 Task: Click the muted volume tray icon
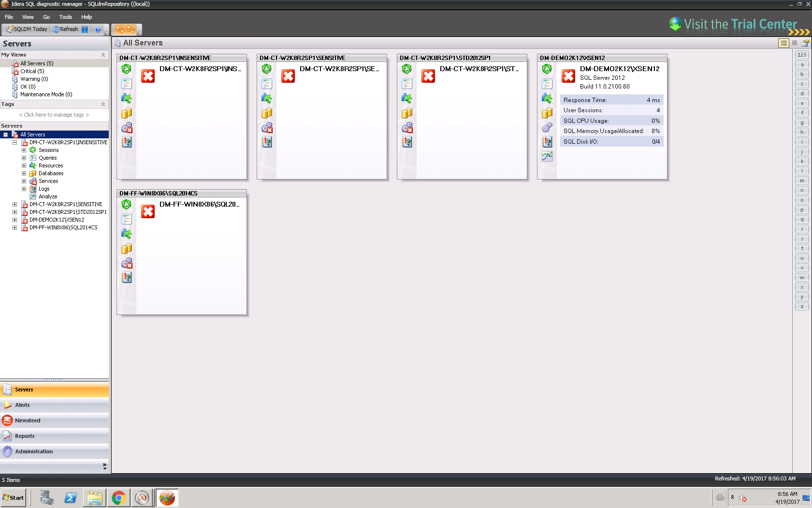tap(743, 498)
